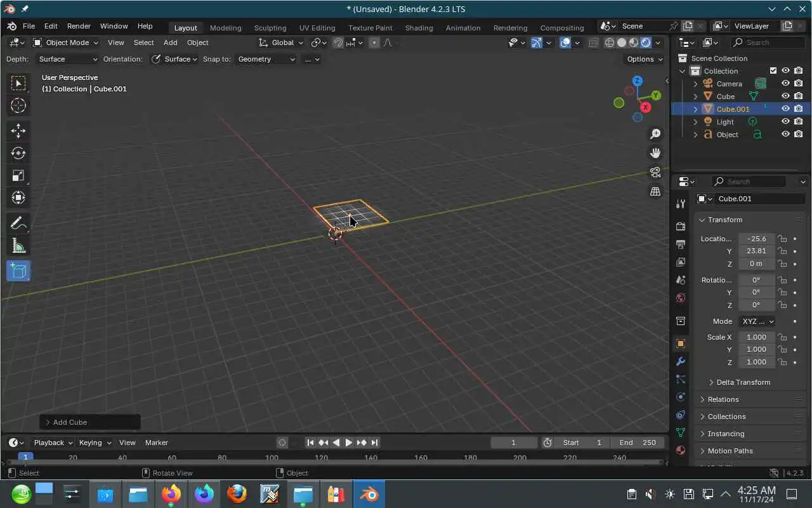This screenshot has height=508, width=812.
Task: Click the Blender logo menu icon
Action: (x=11, y=26)
